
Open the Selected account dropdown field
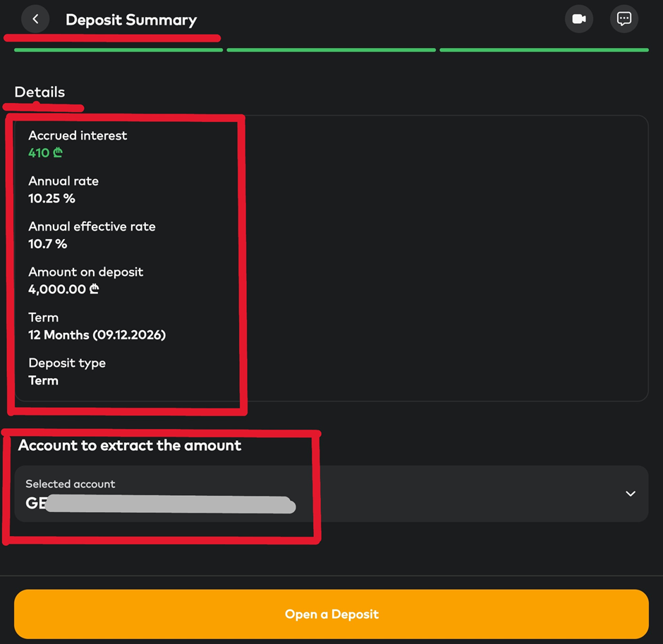[x=331, y=494]
